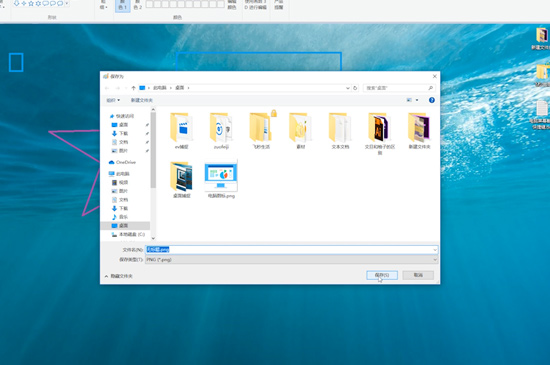550x365 pixels.
Task: Change the file view layout icon
Action: tap(409, 100)
